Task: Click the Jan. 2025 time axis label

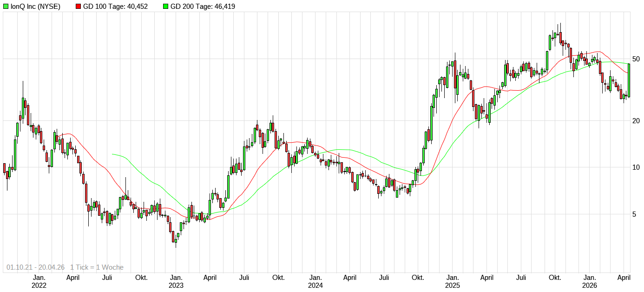Action: 453,281
